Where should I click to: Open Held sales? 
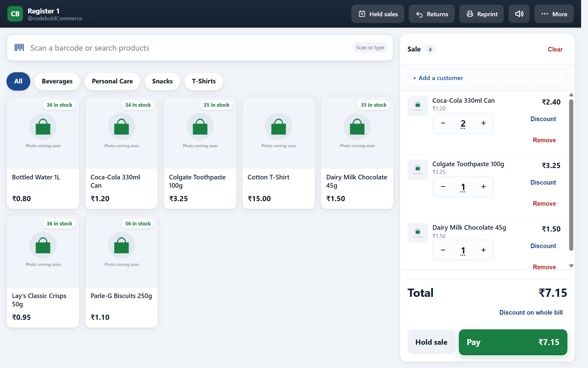tap(378, 14)
